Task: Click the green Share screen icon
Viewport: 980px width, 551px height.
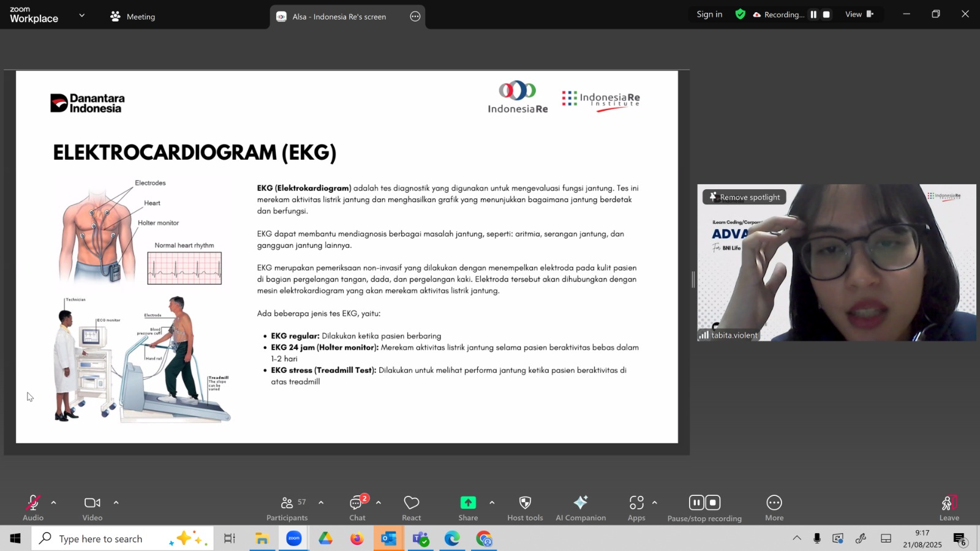Action: pyautogui.click(x=468, y=503)
